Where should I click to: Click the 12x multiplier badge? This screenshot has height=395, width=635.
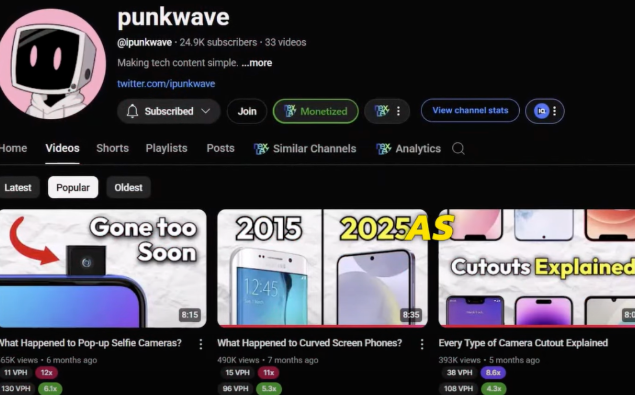click(47, 373)
